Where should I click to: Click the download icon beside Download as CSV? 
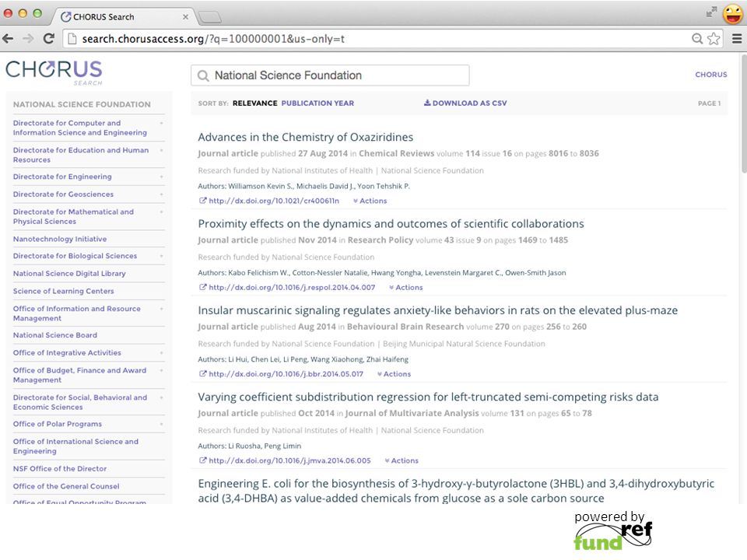[x=427, y=103]
